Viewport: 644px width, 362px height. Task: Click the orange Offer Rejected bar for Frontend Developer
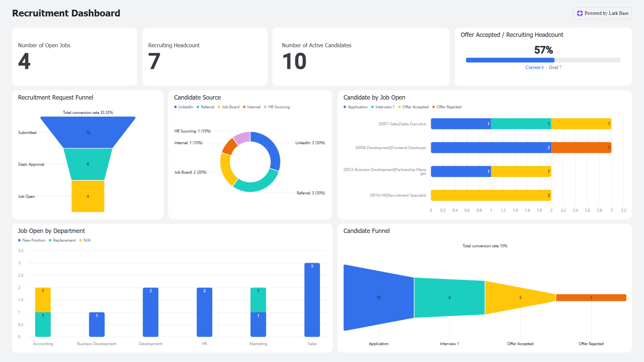tap(581, 147)
